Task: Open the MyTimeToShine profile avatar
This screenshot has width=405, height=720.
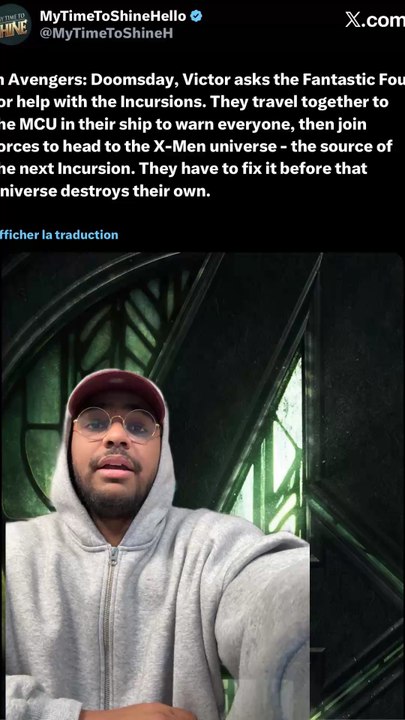Action: point(15,24)
